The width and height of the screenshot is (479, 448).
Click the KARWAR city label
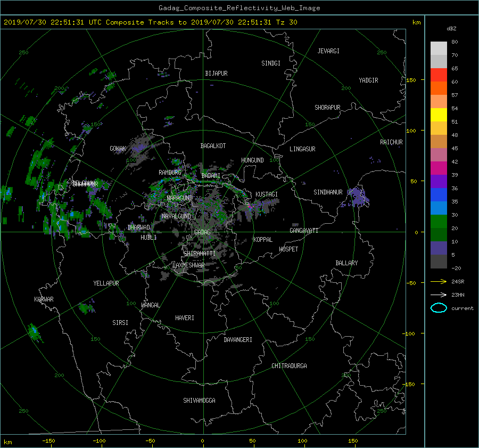(44, 299)
